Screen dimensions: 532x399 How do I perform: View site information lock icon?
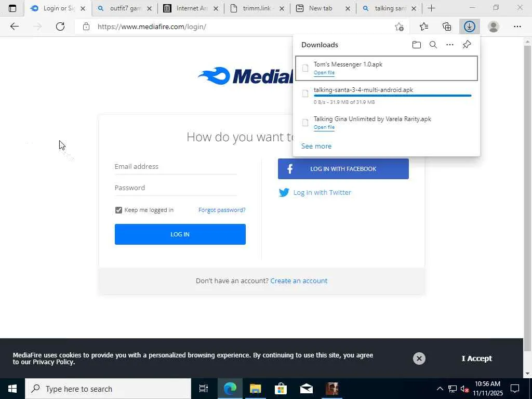click(x=86, y=26)
